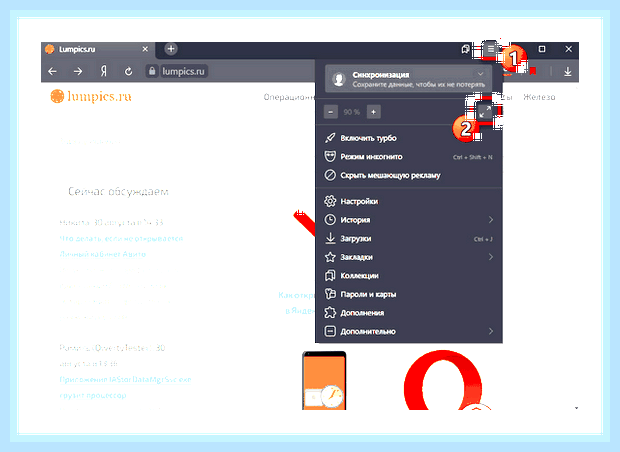Click the box icon next to Дополнительно
The image size is (620, 452).
pos(330,331)
